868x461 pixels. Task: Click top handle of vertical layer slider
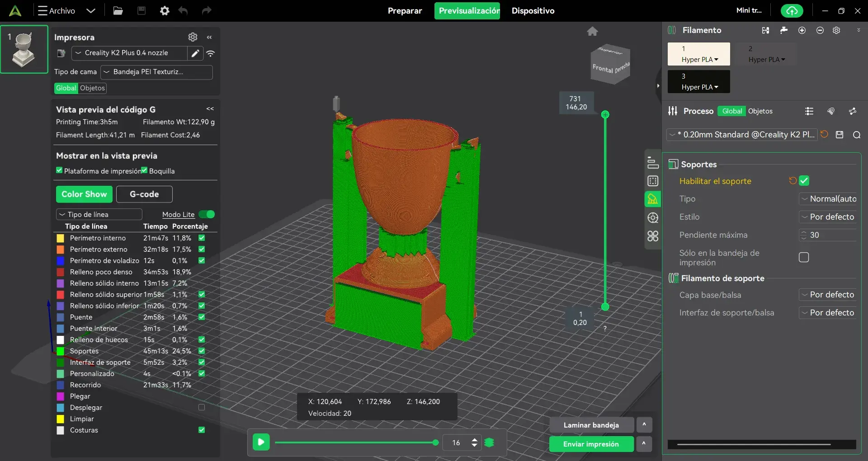click(x=605, y=114)
